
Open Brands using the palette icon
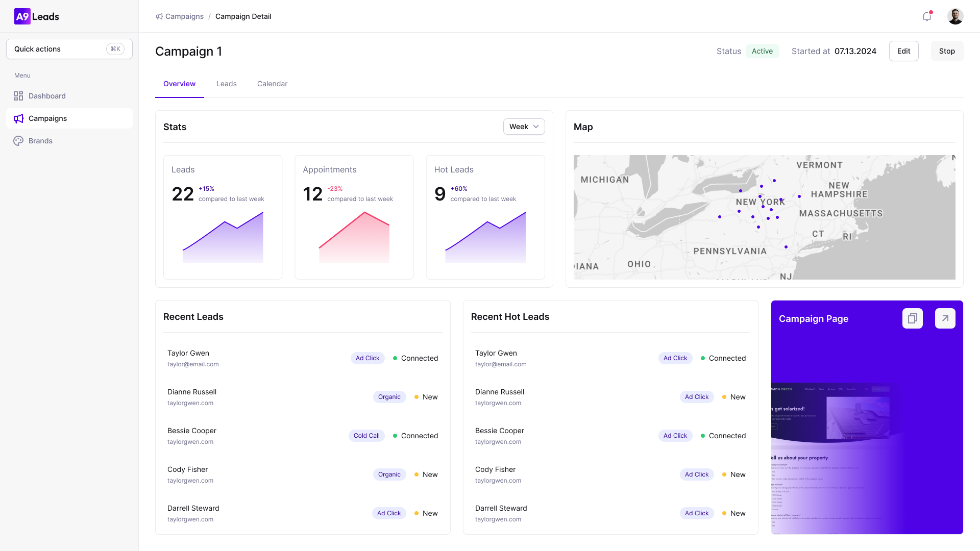pos(18,141)
